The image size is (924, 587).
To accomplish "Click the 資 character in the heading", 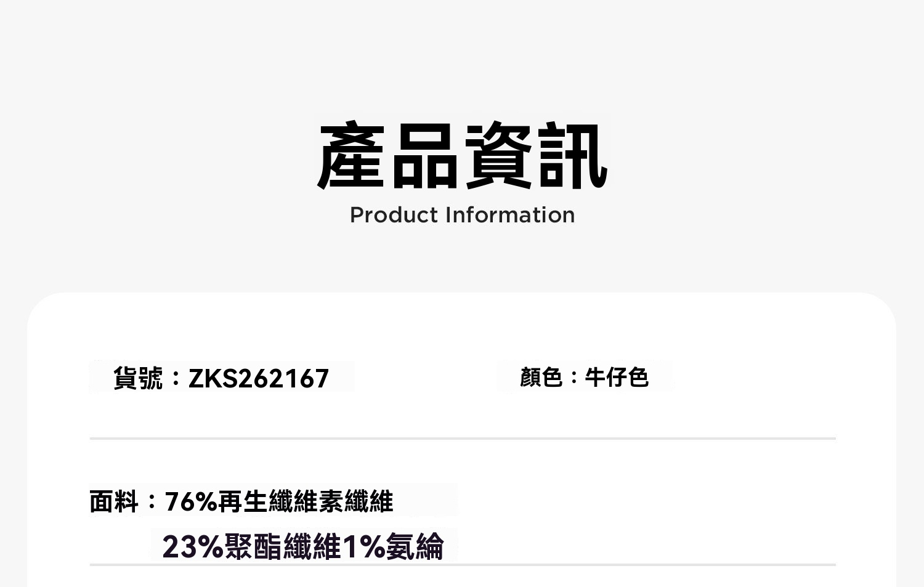I will click(498, 156).
